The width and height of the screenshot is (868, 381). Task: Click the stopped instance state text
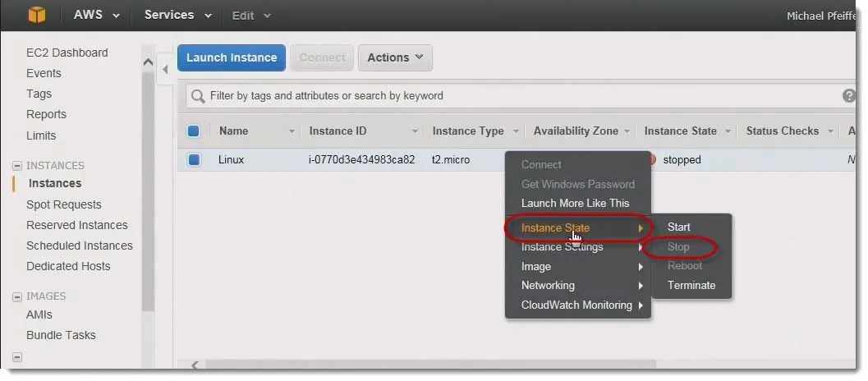tap(682, 160)
